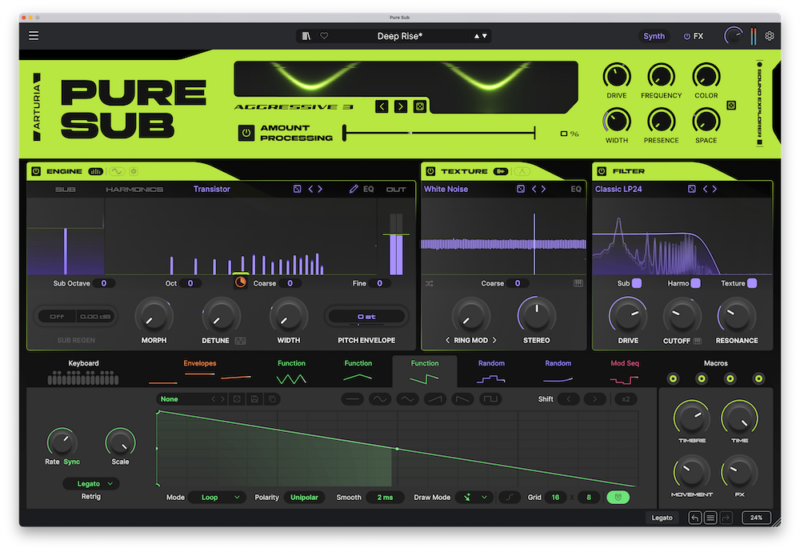This screenshot has height=552, width=800.
Task: Open the Mod Seq tab
Action: [624, 373]
